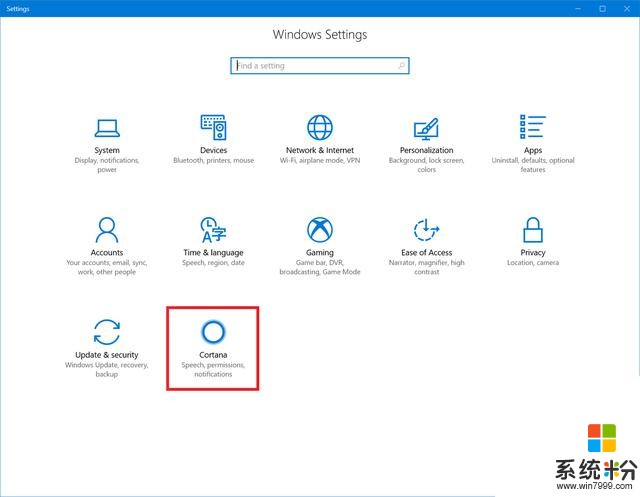
Task: Open the Update & security arrows icon
Action: point(107,332)
